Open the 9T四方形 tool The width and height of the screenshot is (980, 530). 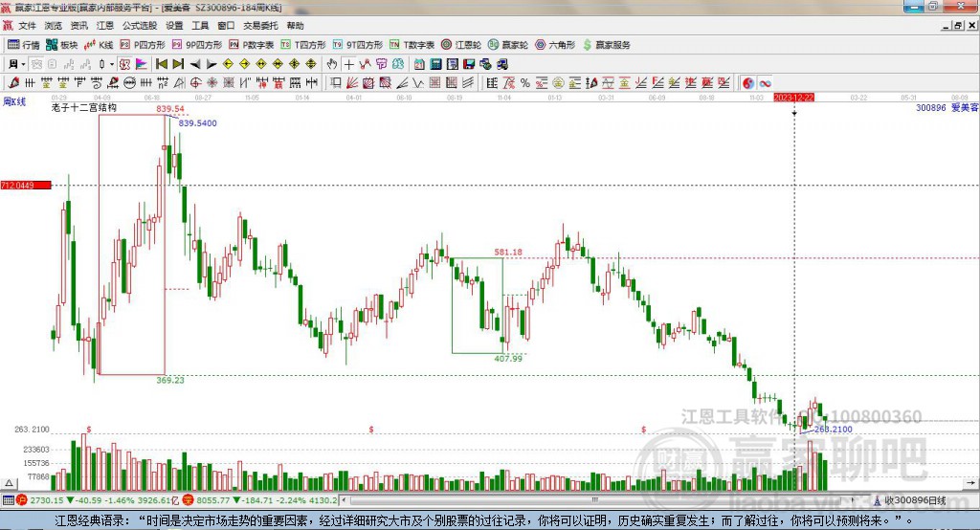358,45
